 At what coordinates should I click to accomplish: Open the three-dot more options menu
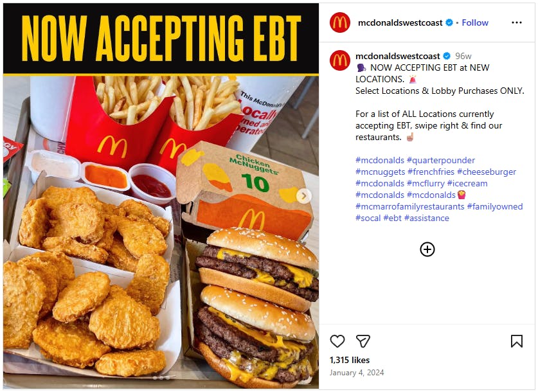(x=516, y=22)
